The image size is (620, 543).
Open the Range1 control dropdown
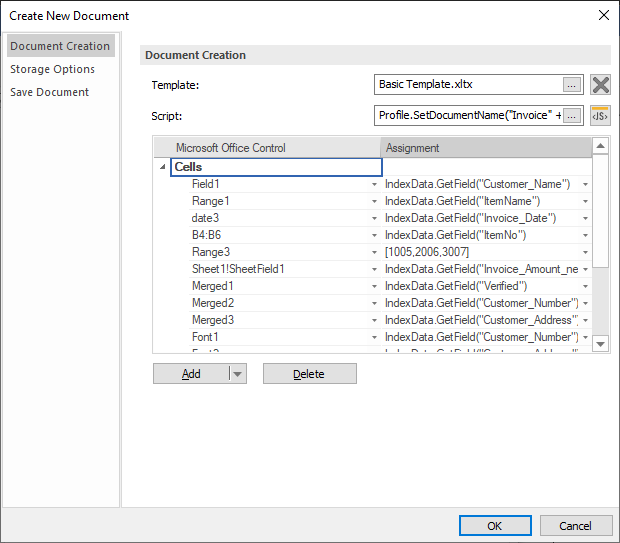[x=374, y=201]
